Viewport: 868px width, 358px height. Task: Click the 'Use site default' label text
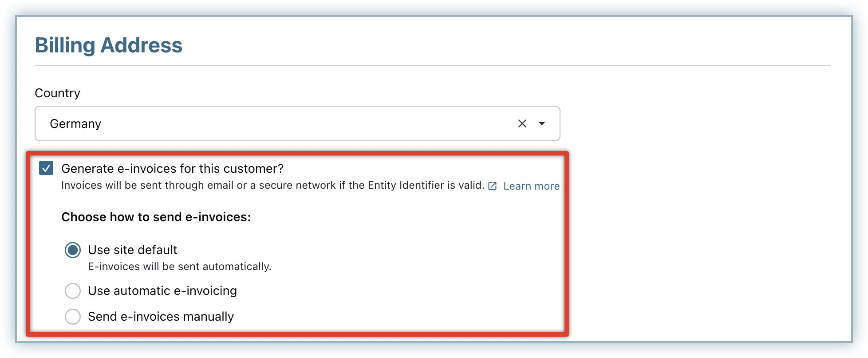pyautogui.click(x=132, y=250)
